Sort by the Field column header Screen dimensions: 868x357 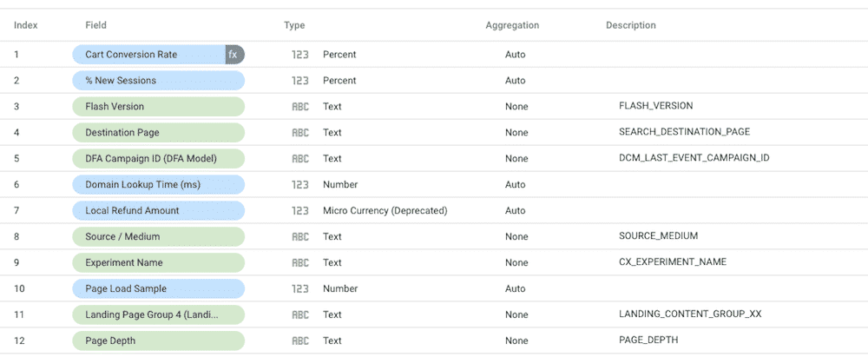(x=95, y=25)
